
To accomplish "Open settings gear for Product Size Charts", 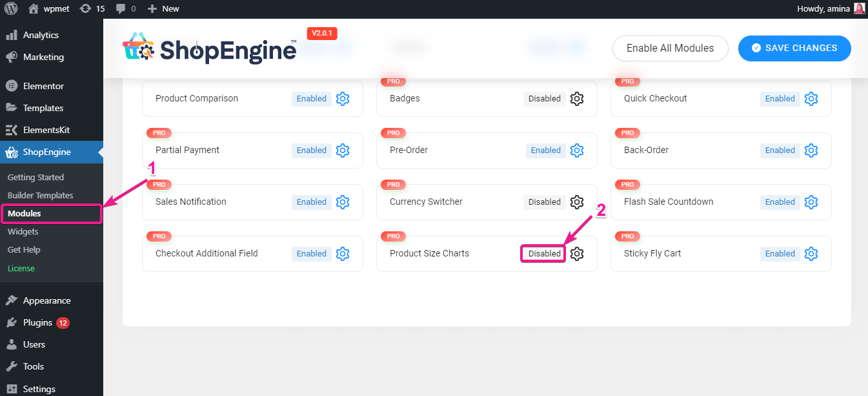I will click(577, 254).
